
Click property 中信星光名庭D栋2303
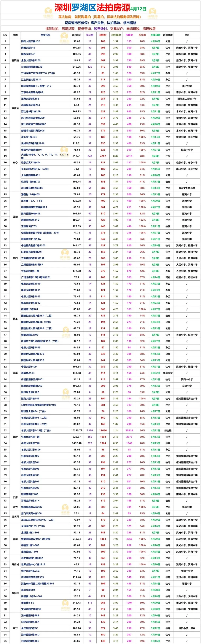pyautogui.click(x=33, y=245)
